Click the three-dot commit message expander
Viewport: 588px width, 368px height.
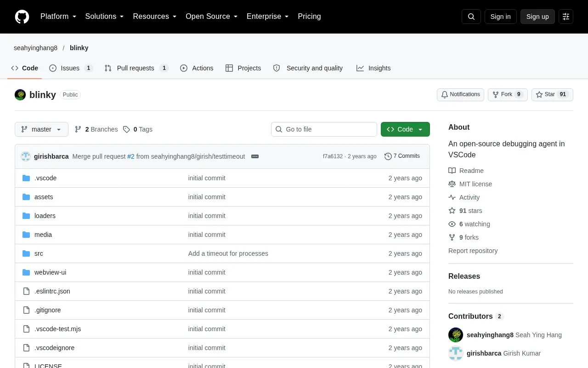pos(255,156)
